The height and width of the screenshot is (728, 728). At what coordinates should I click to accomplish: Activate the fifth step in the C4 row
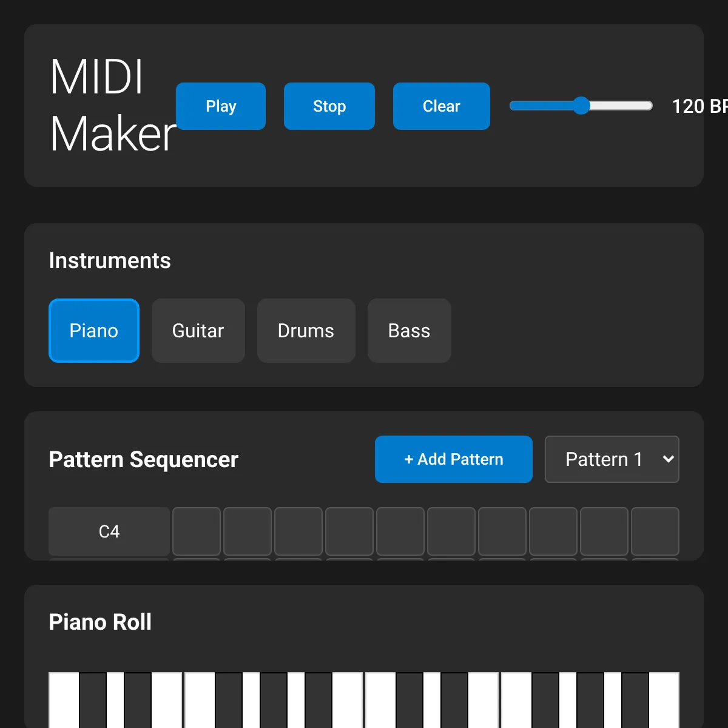coord(400,531)
